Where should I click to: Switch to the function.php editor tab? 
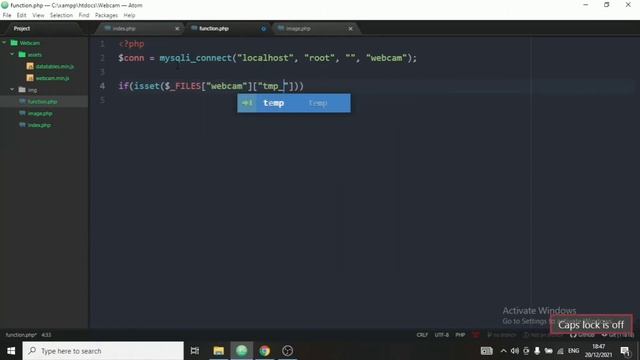point(227,29)
